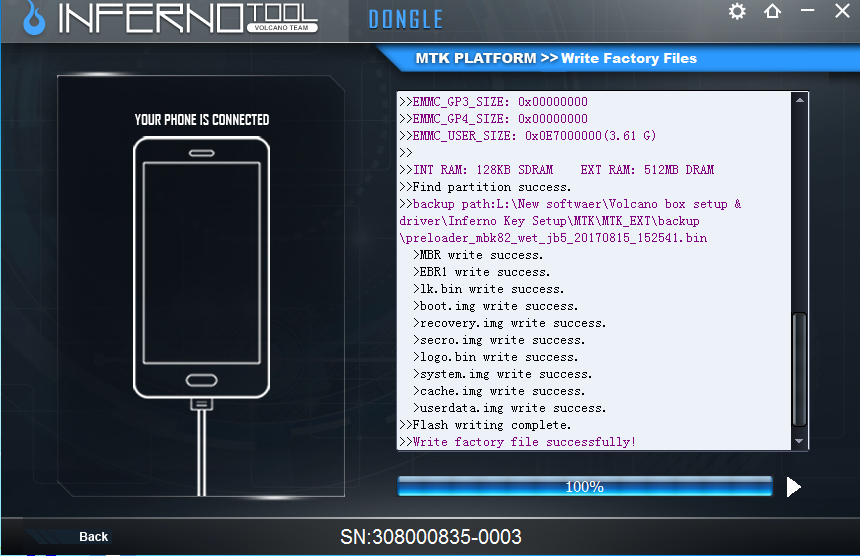The width and height of the screenshot is (860, 556).
Task: Click the Back button
Action: pyautogui.click(x=93, y=537)
